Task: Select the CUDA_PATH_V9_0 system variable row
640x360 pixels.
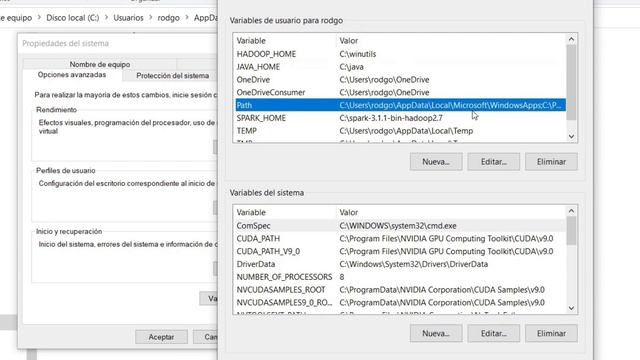Action: point(400,251)
